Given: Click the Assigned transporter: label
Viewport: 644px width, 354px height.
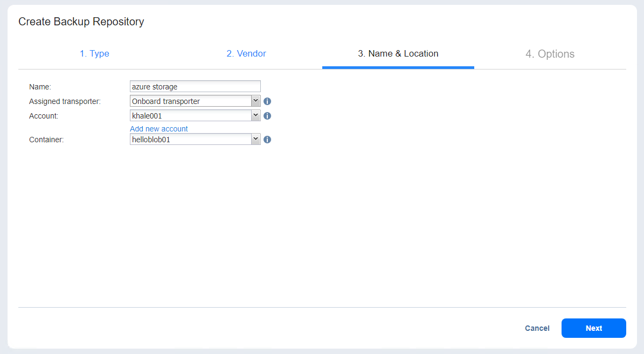Looking at the screenshot, I should click(x=65, y=101).
